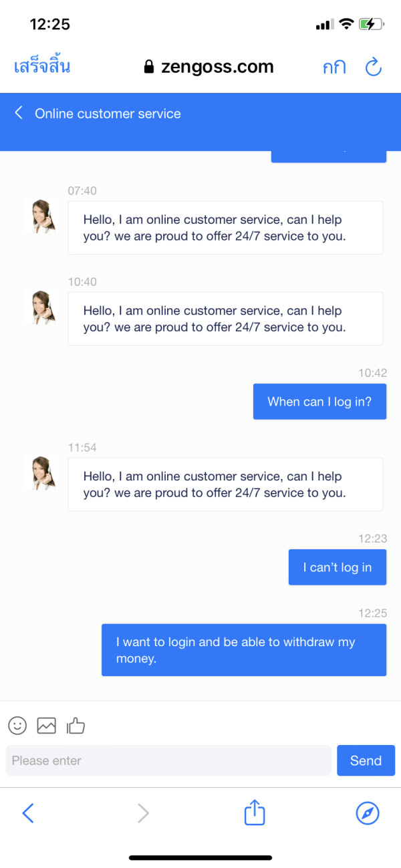Tap the back arrow beside Online customer service
401x868 pixels.
19,112
